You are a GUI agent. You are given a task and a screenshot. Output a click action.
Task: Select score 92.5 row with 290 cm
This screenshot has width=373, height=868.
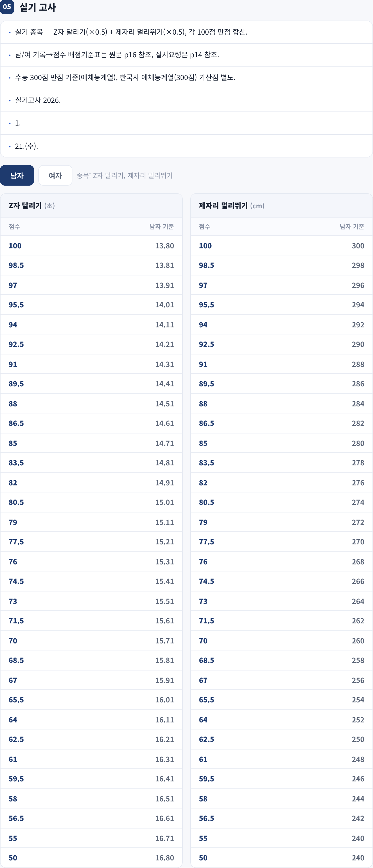(281, 344)
